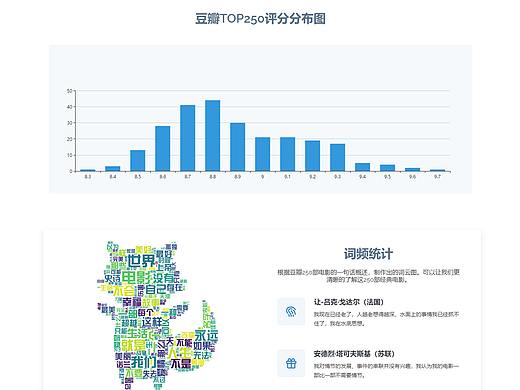
Task: Click the word 我们 in word cloud
Action: click(143, 361)
